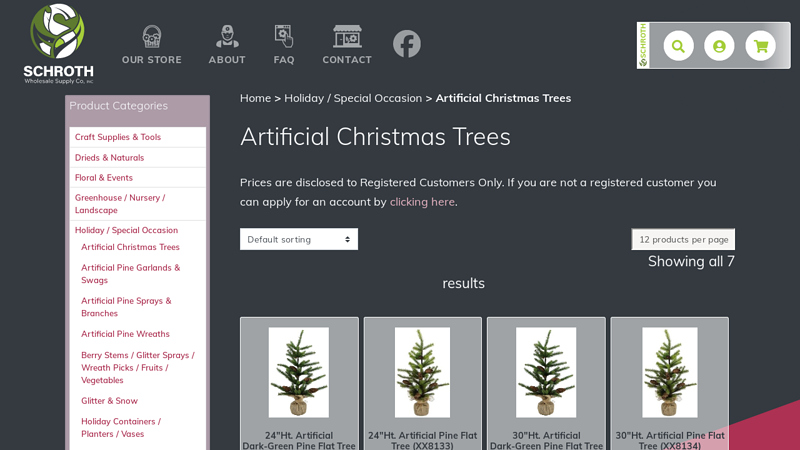This screenshot has height=450, width=800.
Task: Open the 30"Ht. Dark-Green Pine tree image
Action: (546, 372)
